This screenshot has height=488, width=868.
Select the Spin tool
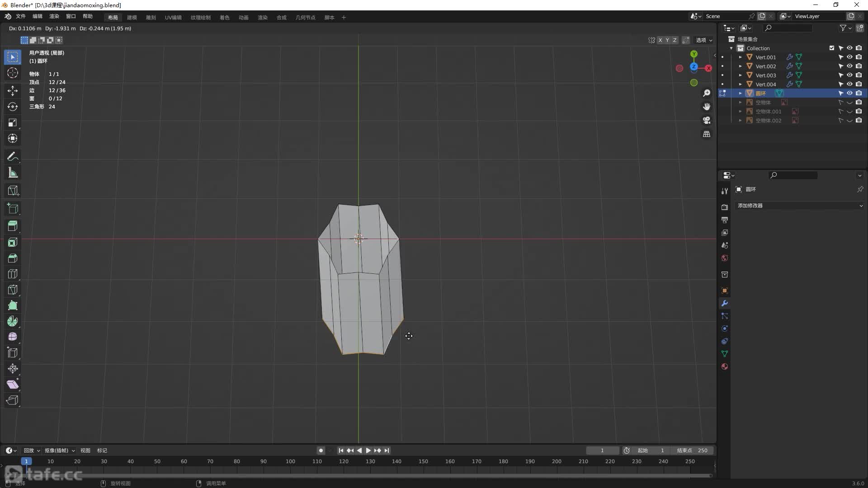pyautogui.click(x=13, y=321)
